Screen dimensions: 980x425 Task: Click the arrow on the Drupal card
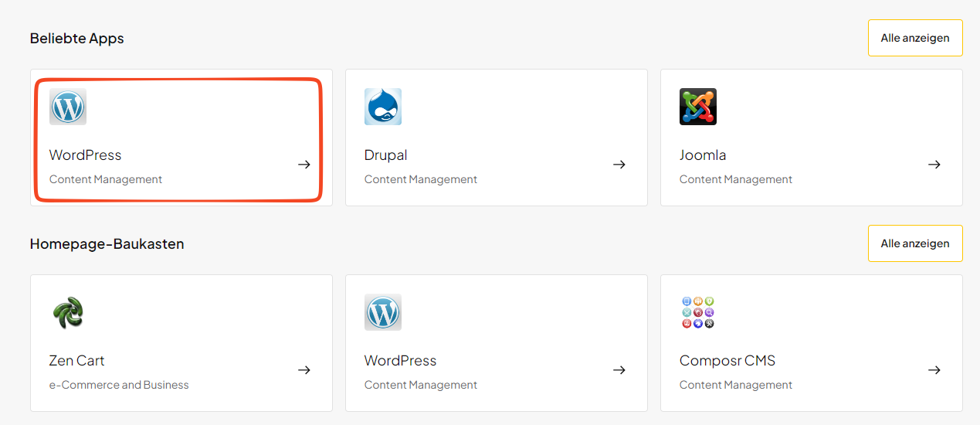click(x=619, y=165)
